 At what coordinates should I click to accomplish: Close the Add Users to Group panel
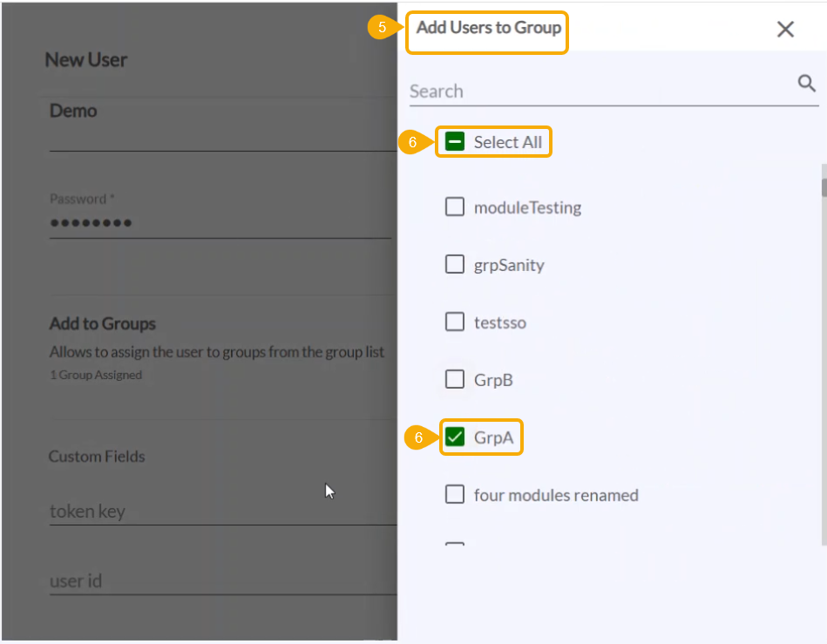pos(785,30)
